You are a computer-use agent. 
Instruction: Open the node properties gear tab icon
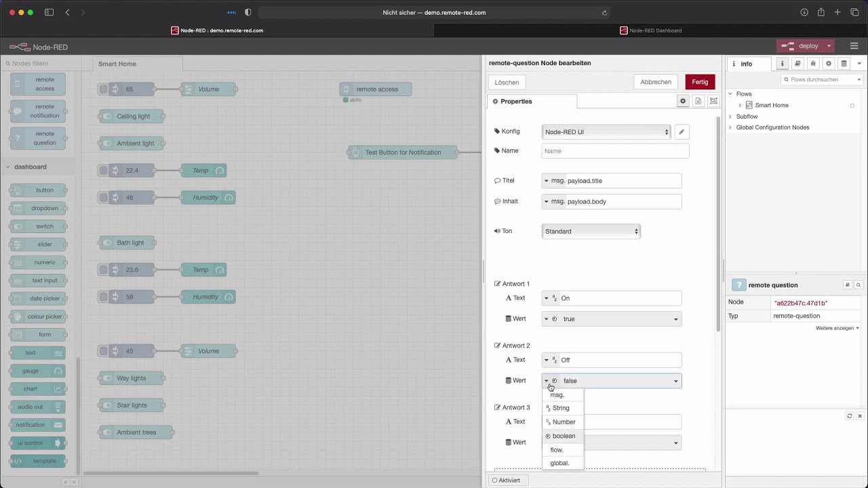point(683,101)
